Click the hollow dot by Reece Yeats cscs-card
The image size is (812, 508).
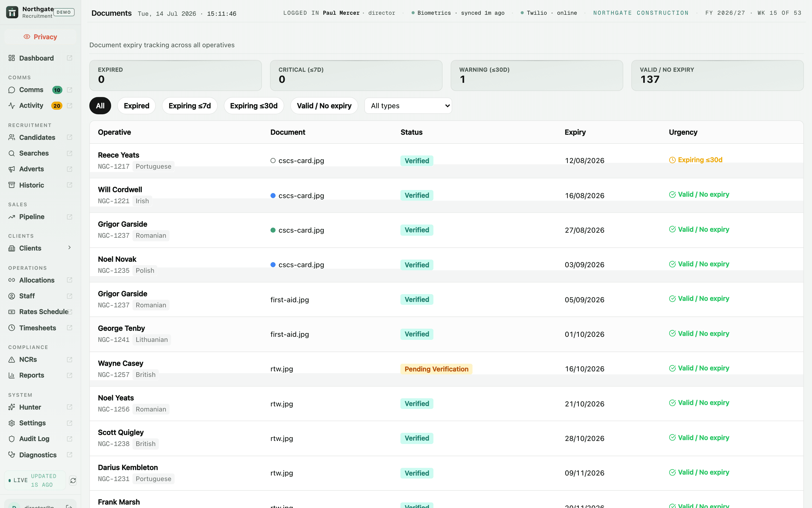coord(273,161)
